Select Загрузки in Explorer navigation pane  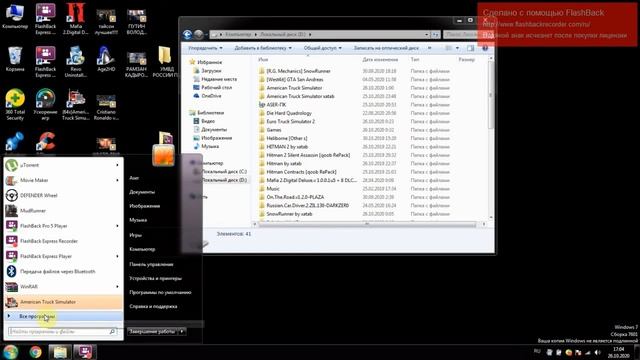click(211, 71)
